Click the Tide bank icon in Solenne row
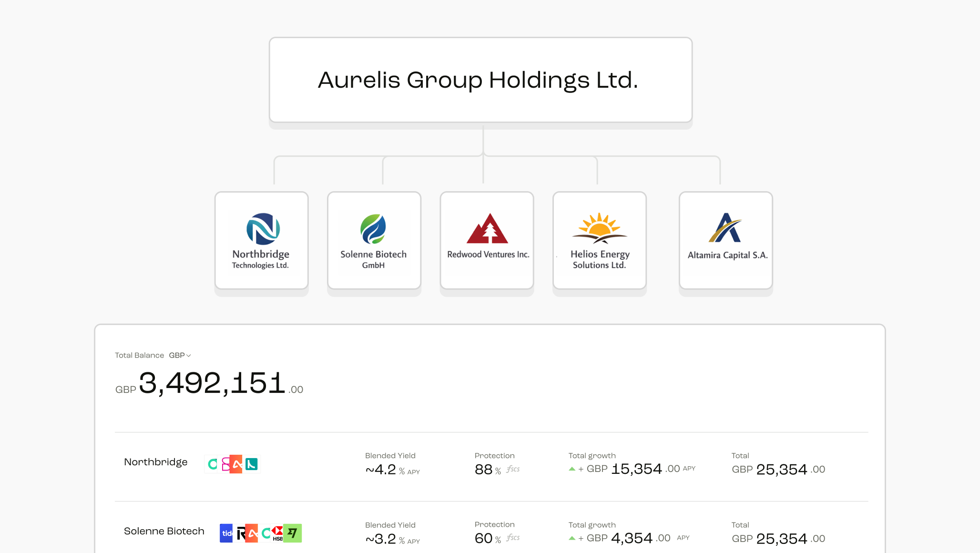Screen dimensions: 980x553 tap(226, 533)
